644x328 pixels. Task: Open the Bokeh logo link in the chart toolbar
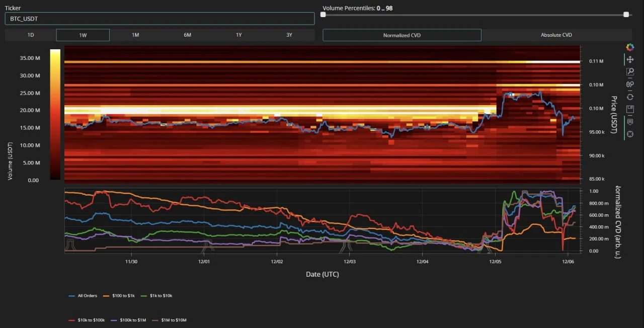coord(630,47)
